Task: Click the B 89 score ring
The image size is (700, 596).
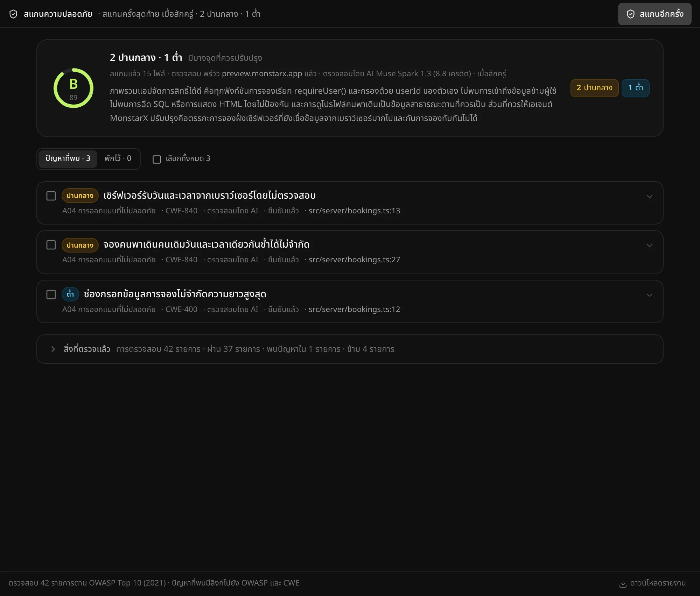Action: coord(73,88)
